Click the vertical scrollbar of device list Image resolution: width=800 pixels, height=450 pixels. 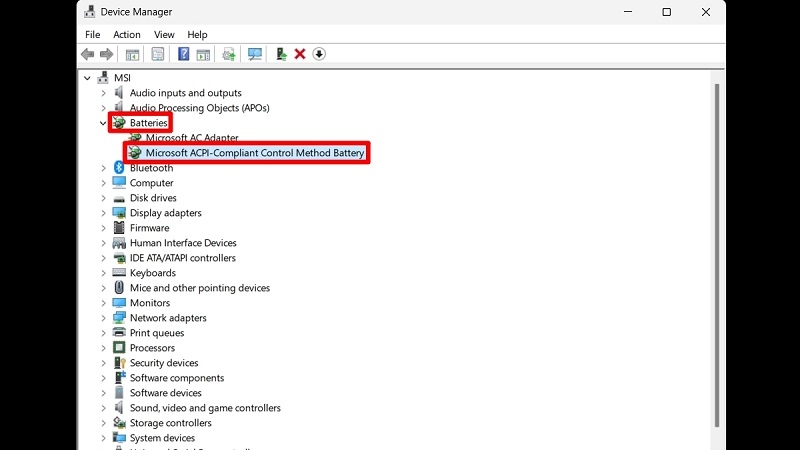point(715,250)
